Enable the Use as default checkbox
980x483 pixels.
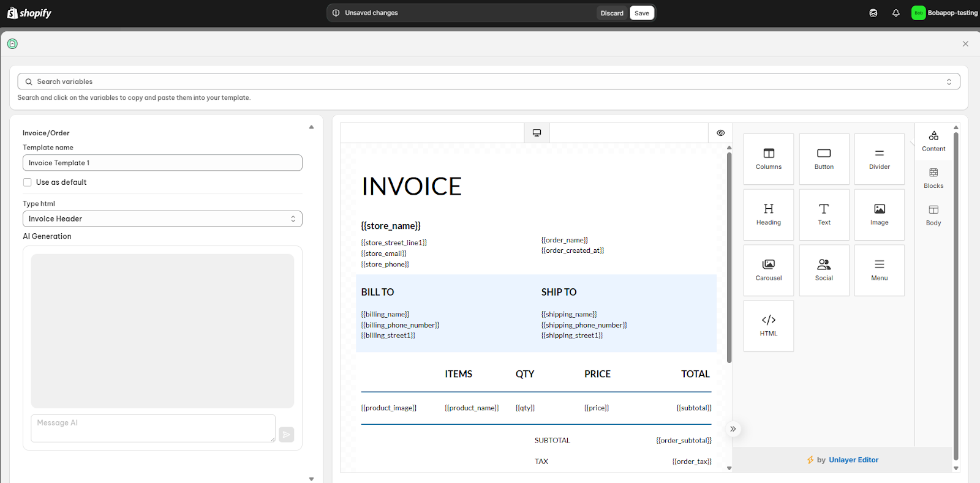pos(28,182)
